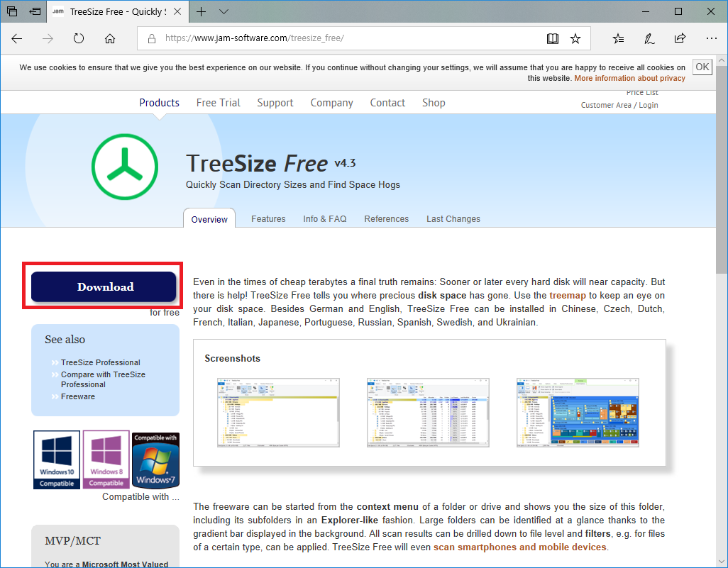Switch to the Features tab
The height and width of the screenshot is (568, 728).
tap(268, 218)
